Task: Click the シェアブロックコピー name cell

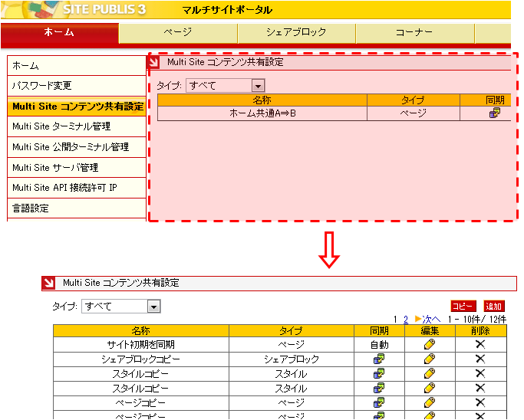Action: 141,359
